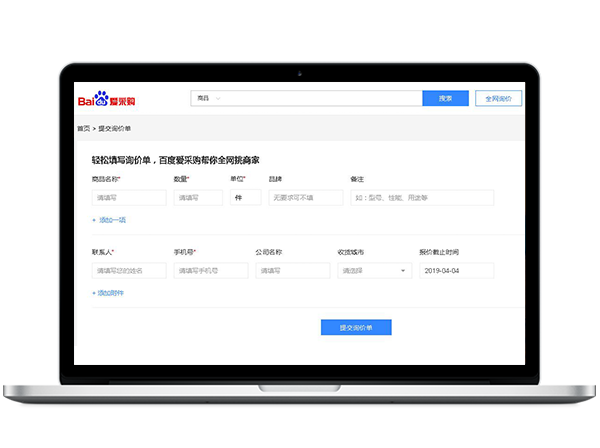Click the 联系人 name input field
The height and width of the screenshot is (448, 600).
(x=127, y=271)
